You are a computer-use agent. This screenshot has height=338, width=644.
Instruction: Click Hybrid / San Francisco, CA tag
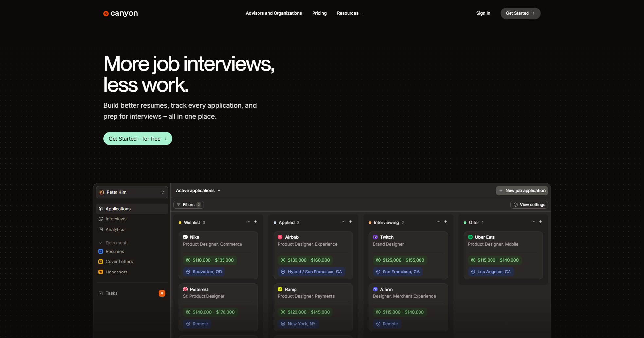point(312,272)
